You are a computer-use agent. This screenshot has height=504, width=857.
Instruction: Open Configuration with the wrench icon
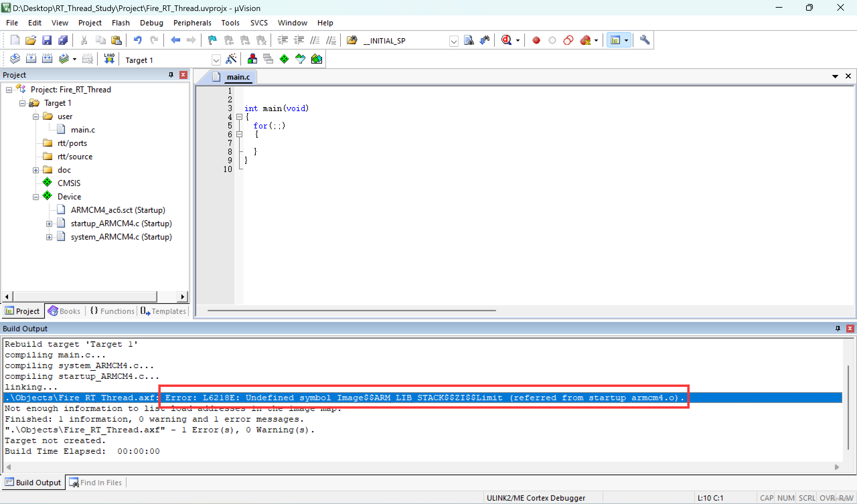[644, 40]
